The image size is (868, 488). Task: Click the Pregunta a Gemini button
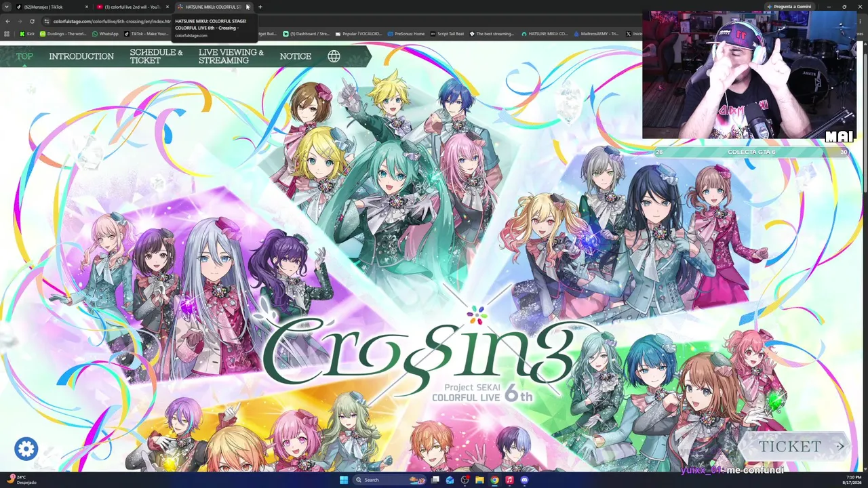789,7
